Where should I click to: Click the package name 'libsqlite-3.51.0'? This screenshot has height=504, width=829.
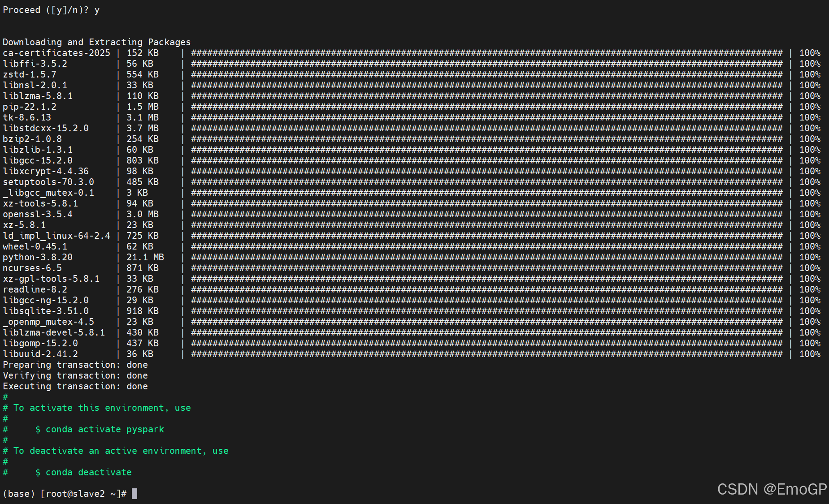(x=46, y=311)
